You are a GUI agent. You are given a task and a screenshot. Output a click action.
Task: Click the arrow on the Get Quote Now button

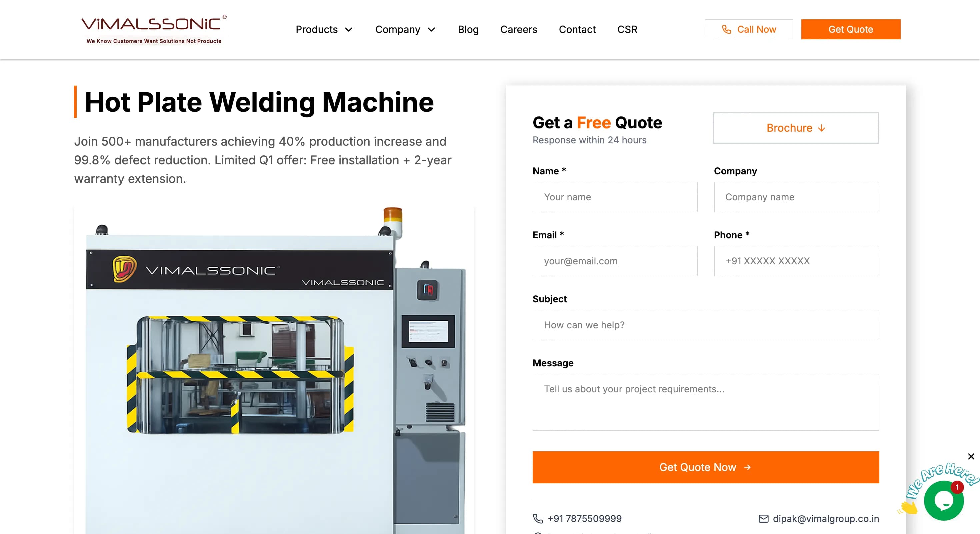point(747,467)
